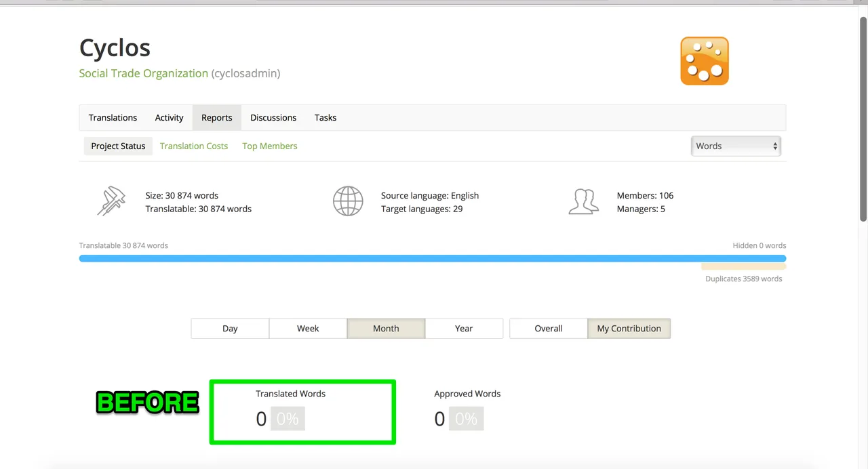
Task: Click the 'Hidden 0 words' label
Action: (759, 245)
